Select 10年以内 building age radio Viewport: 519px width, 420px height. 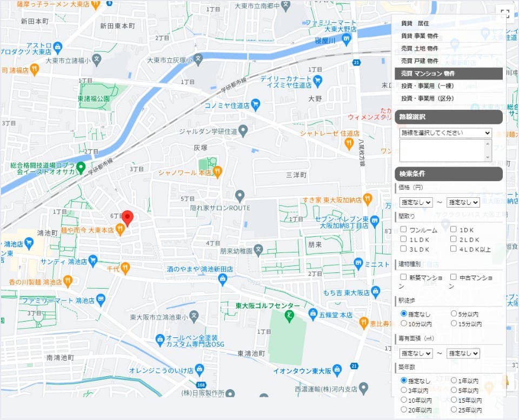403,400
